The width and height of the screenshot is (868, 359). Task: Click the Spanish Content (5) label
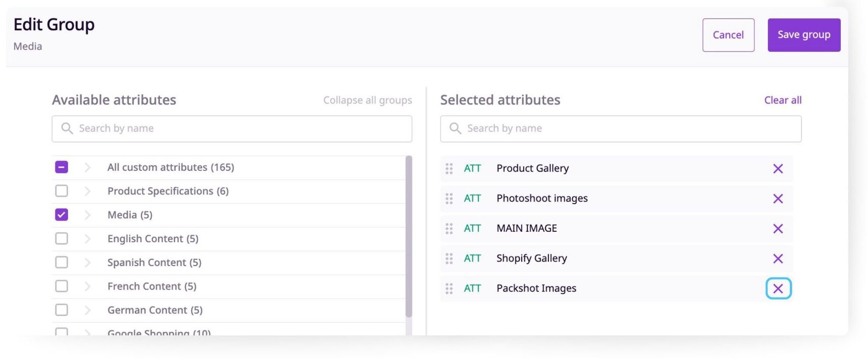tap(154, 262)
